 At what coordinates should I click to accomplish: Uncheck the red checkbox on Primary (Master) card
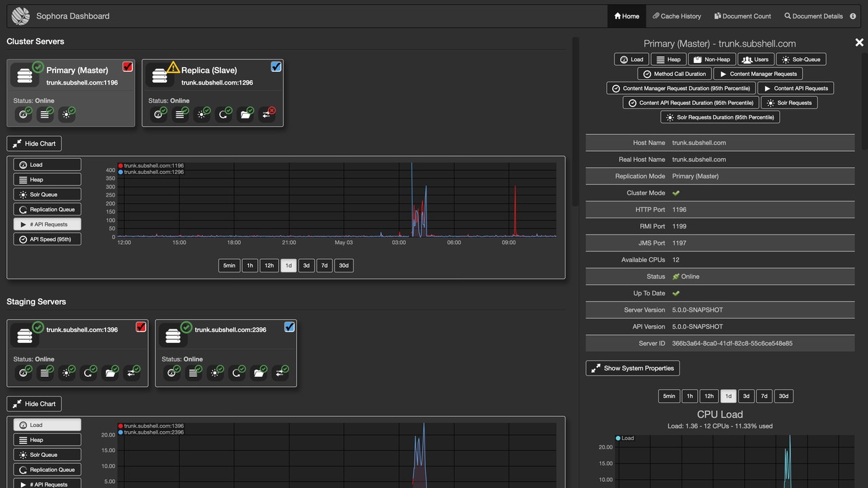tap(127, 66)
